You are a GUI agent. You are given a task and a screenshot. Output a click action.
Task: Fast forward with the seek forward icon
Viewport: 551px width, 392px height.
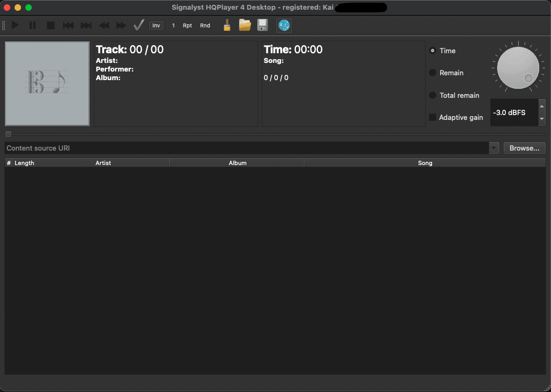pos(121,25)
